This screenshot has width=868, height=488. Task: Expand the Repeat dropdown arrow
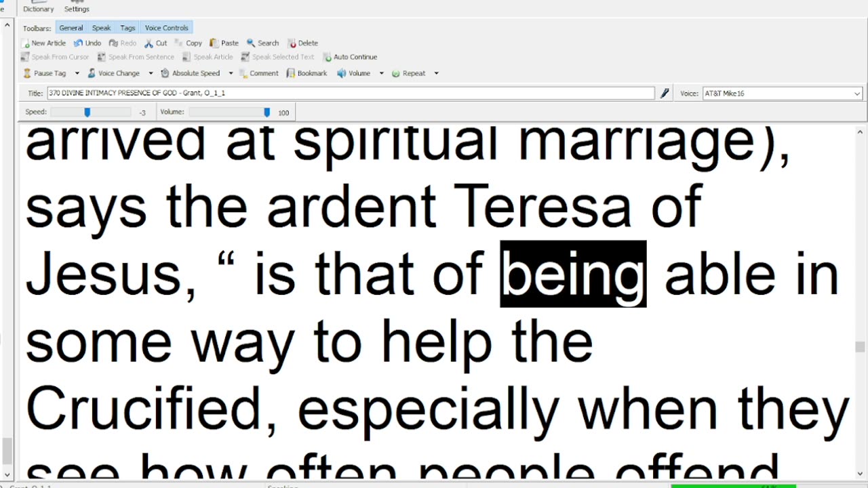pos(436,73)
